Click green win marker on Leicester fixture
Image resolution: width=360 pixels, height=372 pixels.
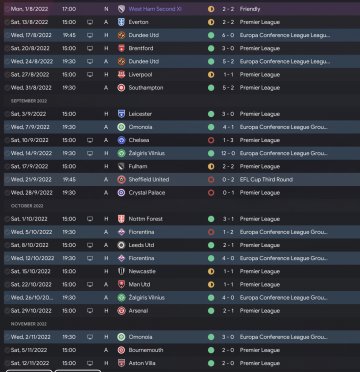click(x=211, y=114)
